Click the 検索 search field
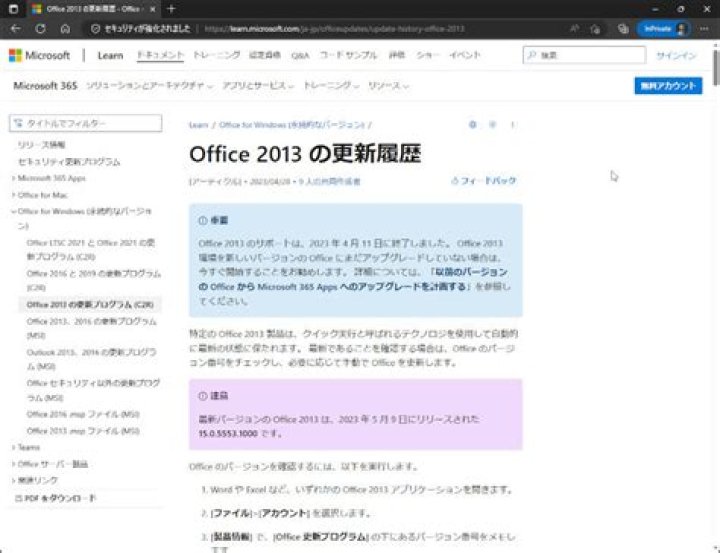Image resolution: width=720 pixels, height=553 pixels. click(584, 55)
